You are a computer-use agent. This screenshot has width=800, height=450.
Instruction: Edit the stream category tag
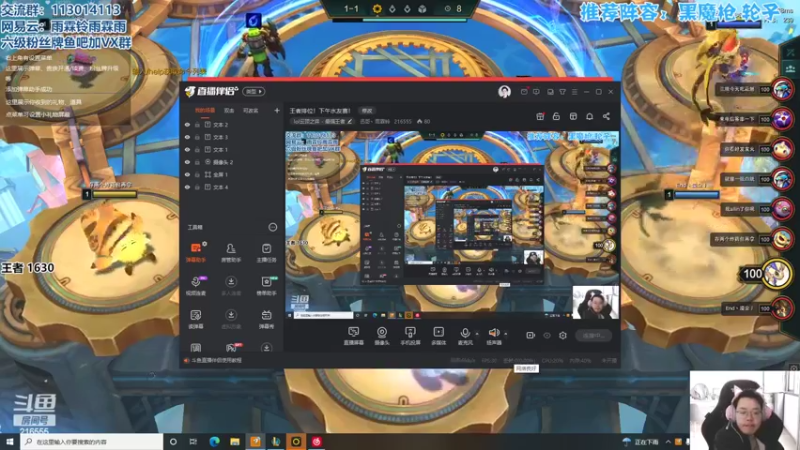[321, 121]
